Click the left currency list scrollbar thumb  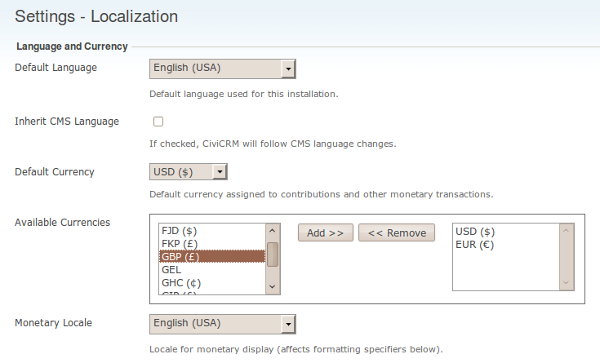coord(272,254)
